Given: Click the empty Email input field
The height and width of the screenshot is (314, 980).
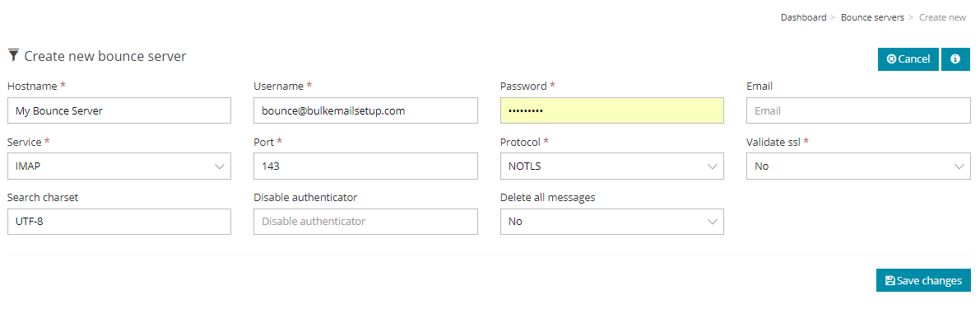Looking at the screenshot, I should (858, 110).
